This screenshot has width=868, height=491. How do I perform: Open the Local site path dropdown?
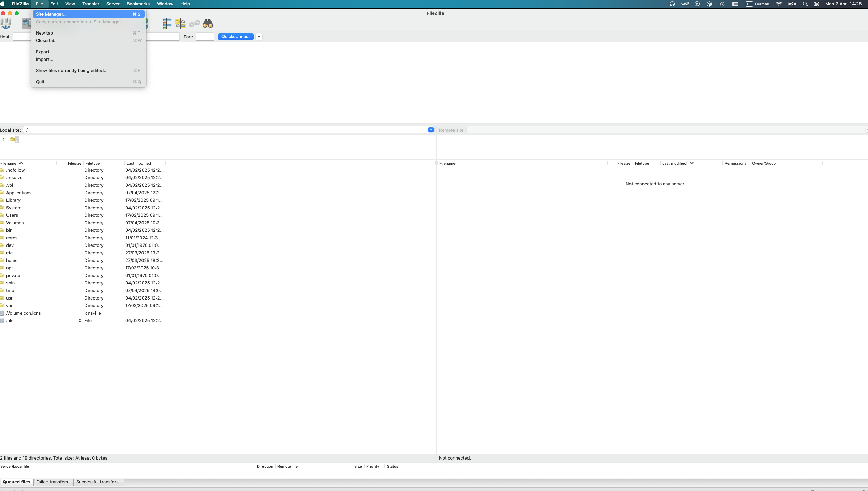[431, 130]
